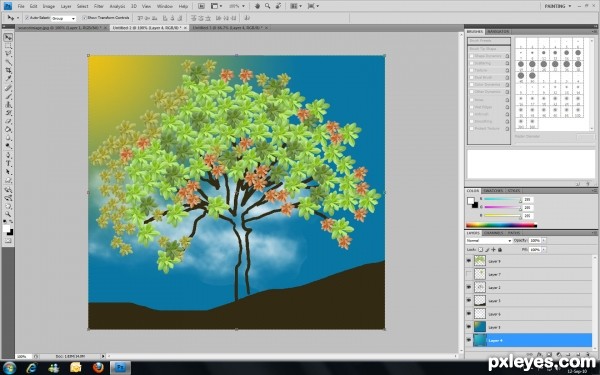
Task: Toggle Quick Mask mode at toolbox bottom
Action: pyautogui.click(x=8, y=240)
